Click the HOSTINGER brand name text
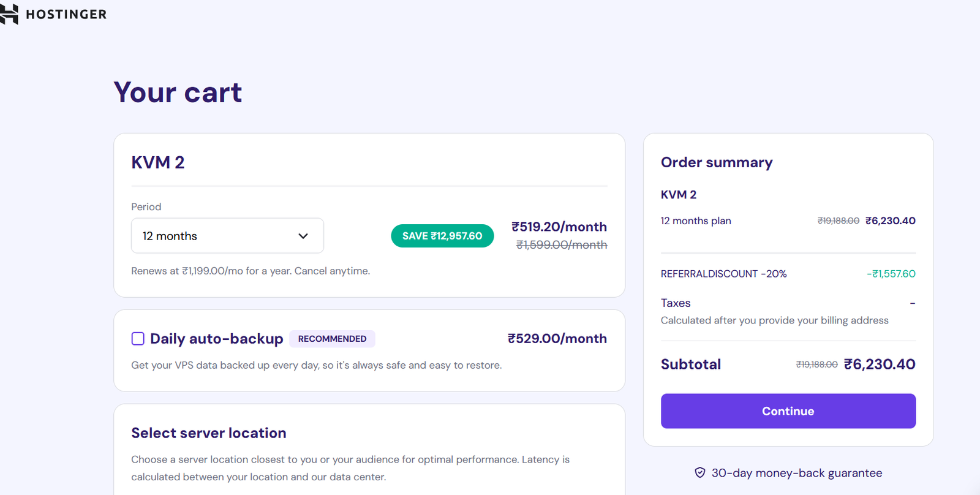Image resolution: width=980 pixels, height=495 pixels. point(66,14)
